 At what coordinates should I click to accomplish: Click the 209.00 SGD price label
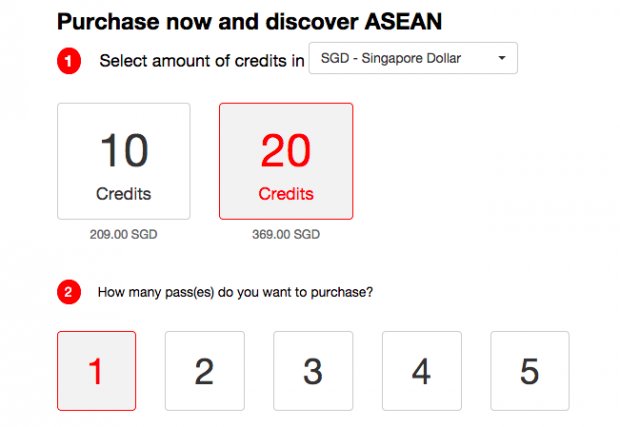(123, 234)
